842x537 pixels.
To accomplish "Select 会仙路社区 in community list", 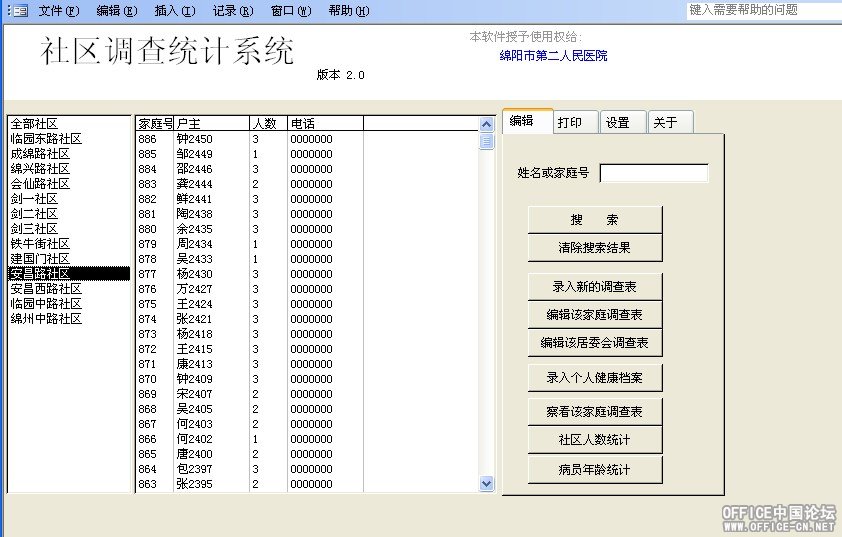I will (69, 184).
